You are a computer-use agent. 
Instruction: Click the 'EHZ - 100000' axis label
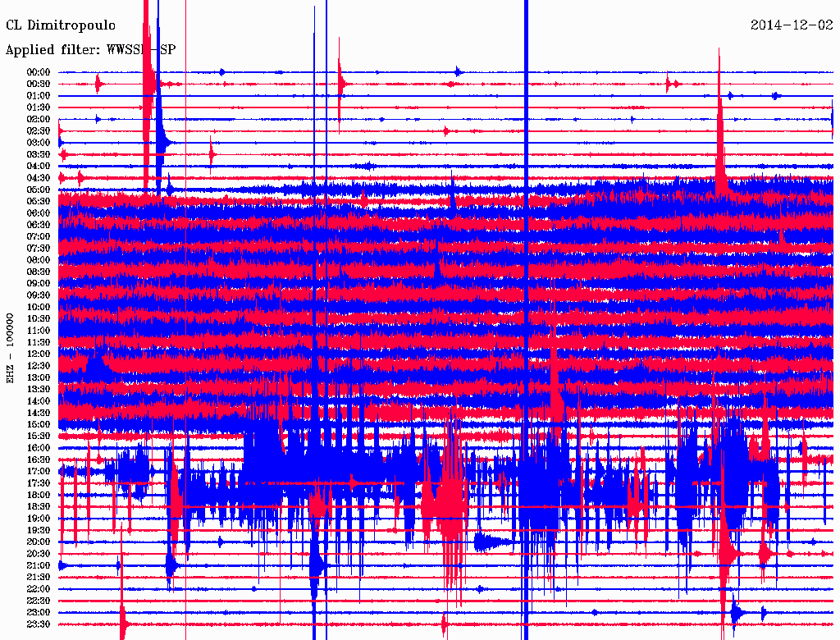[x=10, y=347]
